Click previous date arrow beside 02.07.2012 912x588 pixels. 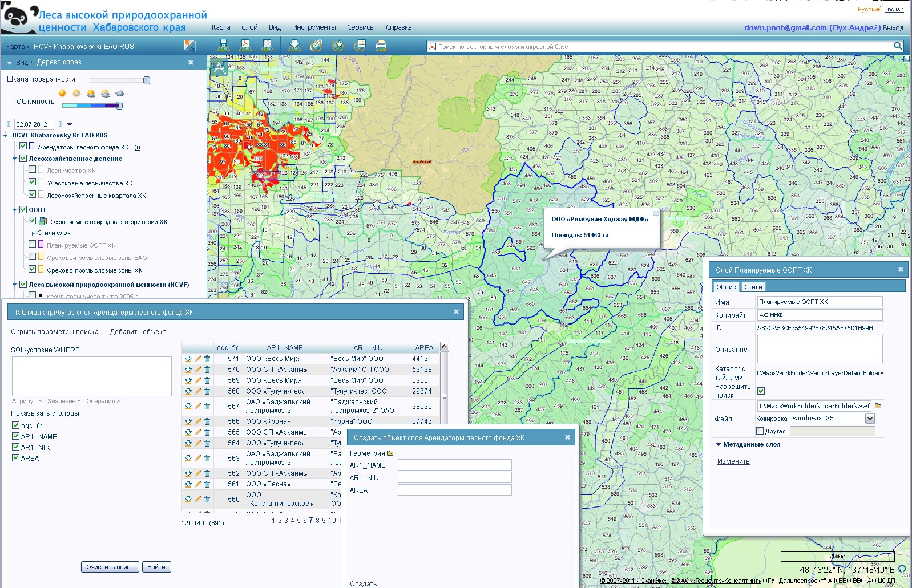[x=8, y=124]
